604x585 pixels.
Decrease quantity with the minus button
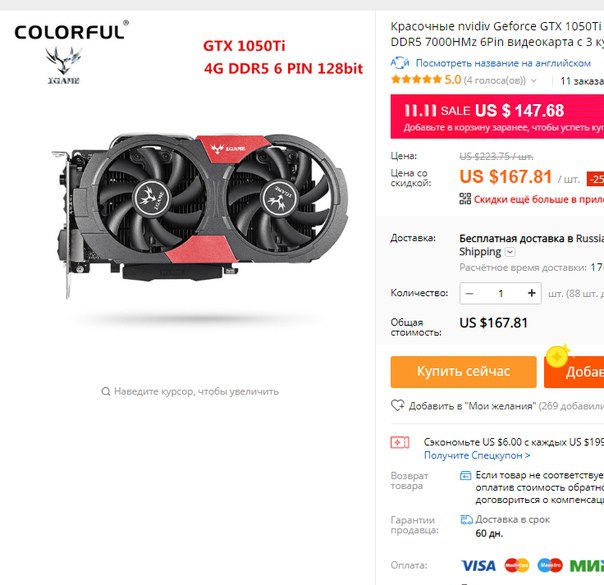tap(469, 293)
